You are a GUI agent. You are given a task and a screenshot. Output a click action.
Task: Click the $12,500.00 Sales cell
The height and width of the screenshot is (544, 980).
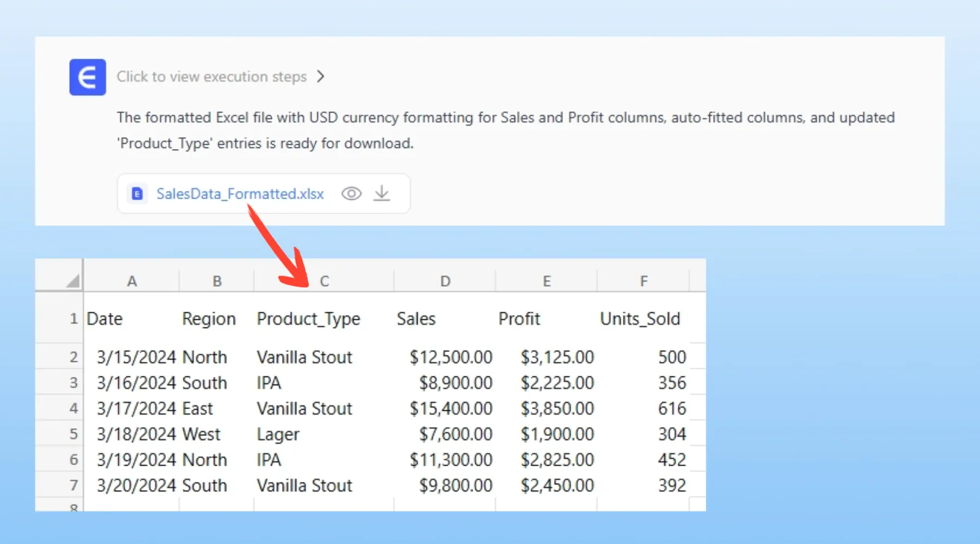pyautogui.click(x=450, y=357)
